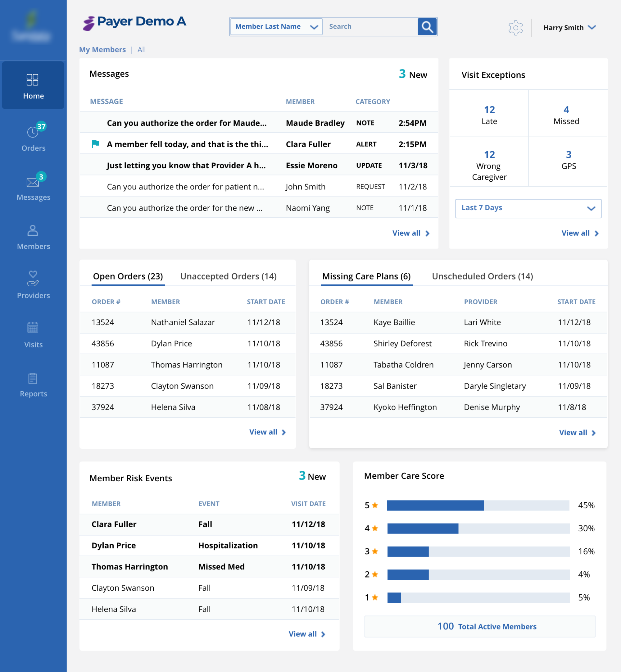
Task: Switch to the Unscheduled Orders tab
Action: point(482,276)
